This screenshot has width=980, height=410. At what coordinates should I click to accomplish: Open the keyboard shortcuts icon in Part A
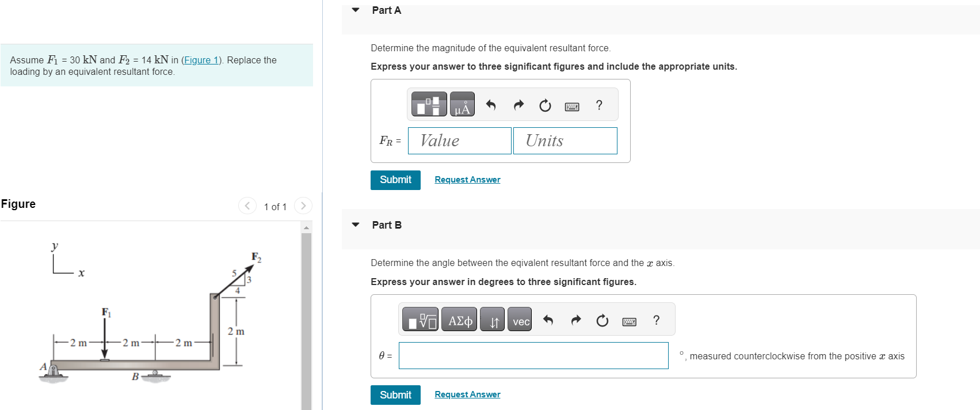(x=572, y=106)
